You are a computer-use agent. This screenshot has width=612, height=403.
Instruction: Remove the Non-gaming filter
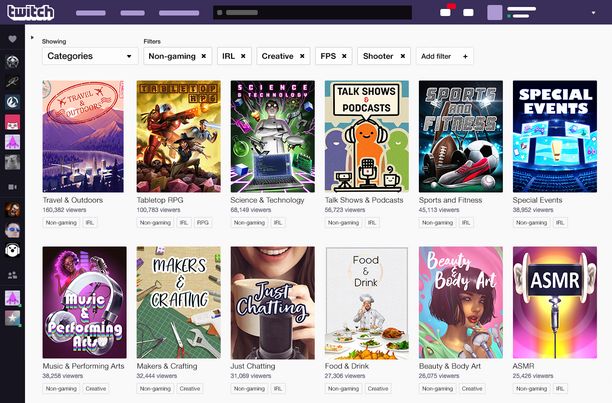(204, 56)
